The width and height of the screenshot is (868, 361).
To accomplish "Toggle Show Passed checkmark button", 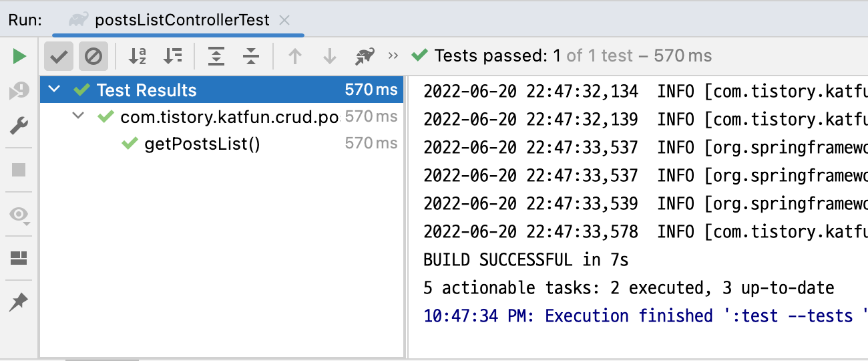I will coord(59,56).
